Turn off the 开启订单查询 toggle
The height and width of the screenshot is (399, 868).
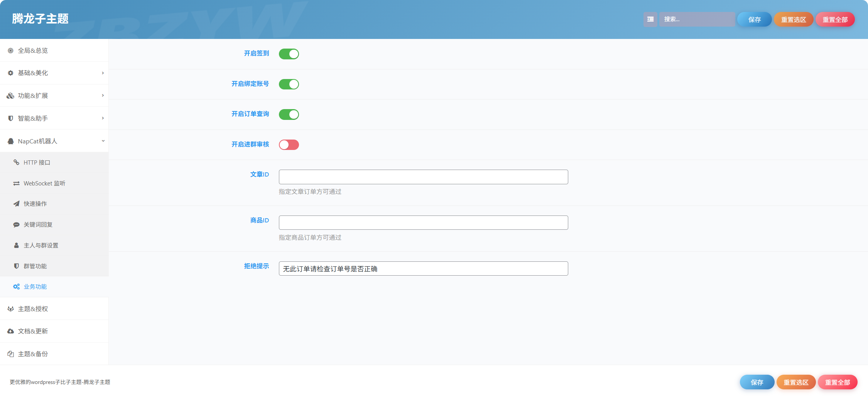[x=289, y=114]
